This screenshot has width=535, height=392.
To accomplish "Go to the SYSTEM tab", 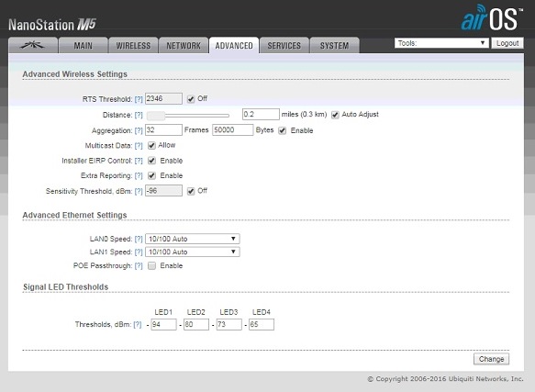I will pos(334,45).
